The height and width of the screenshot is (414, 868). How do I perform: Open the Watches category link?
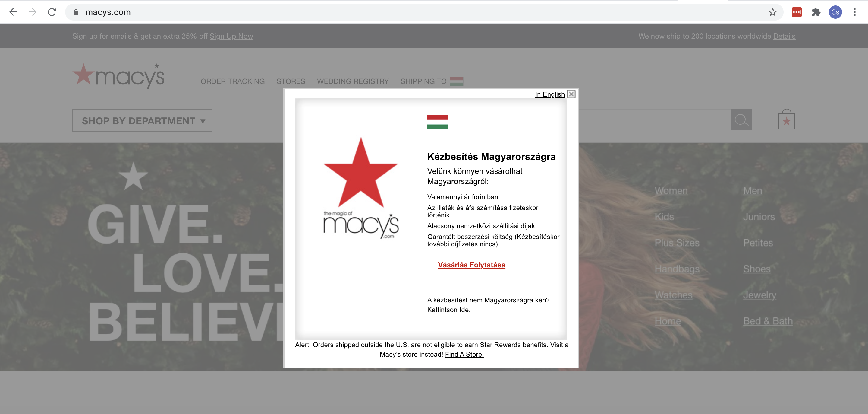tap(673, 295)
